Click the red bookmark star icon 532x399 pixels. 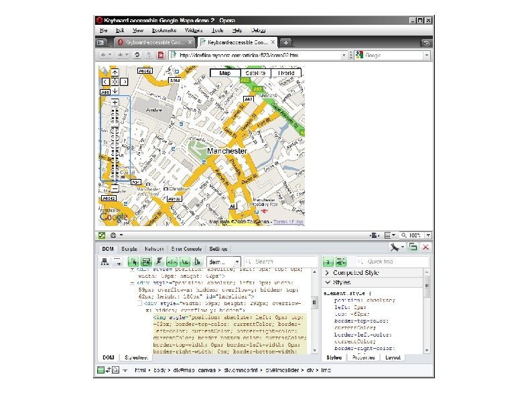(x=161, y=55)
